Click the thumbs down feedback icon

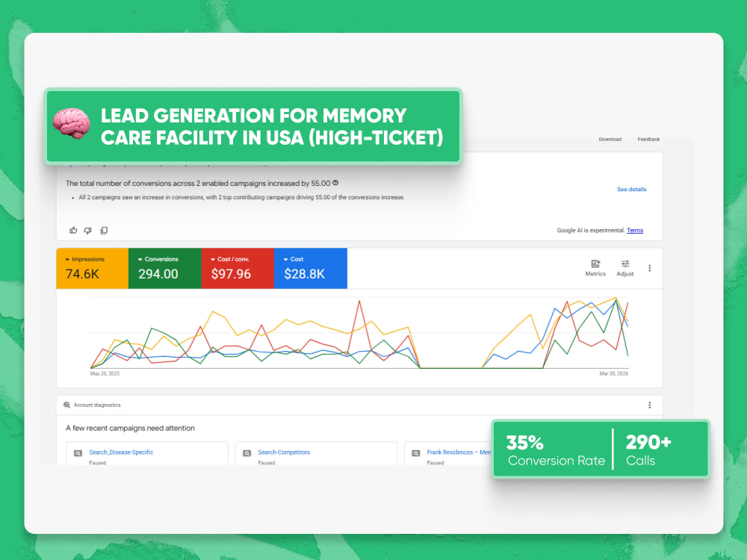[x=88, y=231]
